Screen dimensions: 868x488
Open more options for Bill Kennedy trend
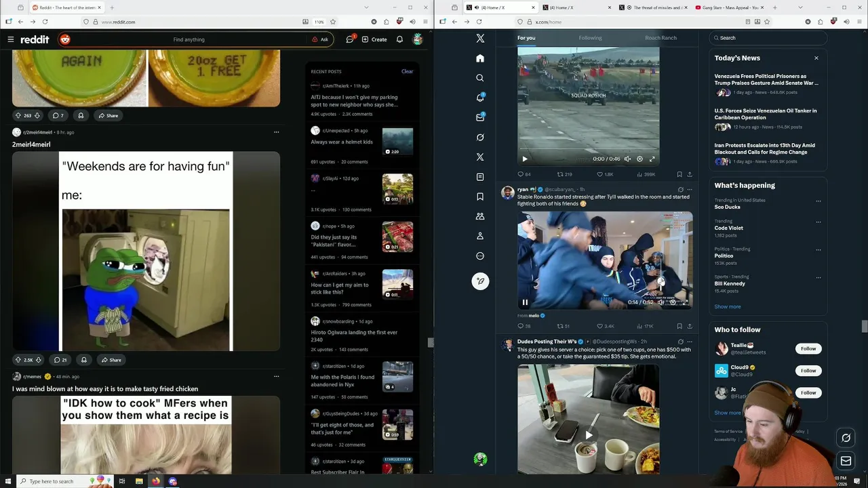click(x=818, y=278)
